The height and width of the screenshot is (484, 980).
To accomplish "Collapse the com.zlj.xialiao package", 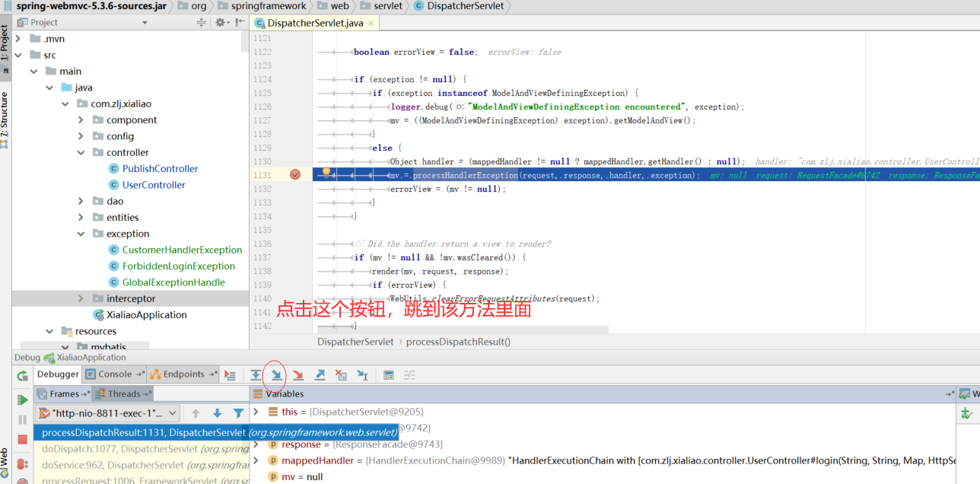I will [65, 103].
